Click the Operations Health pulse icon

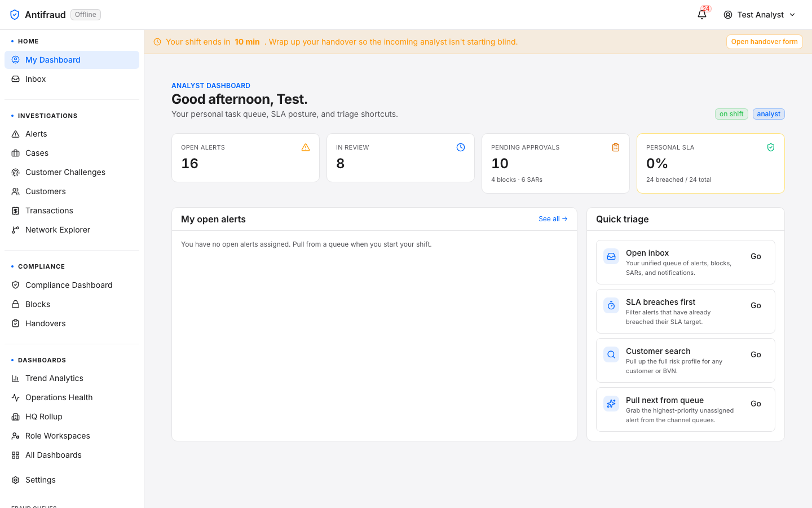[16, 397]
